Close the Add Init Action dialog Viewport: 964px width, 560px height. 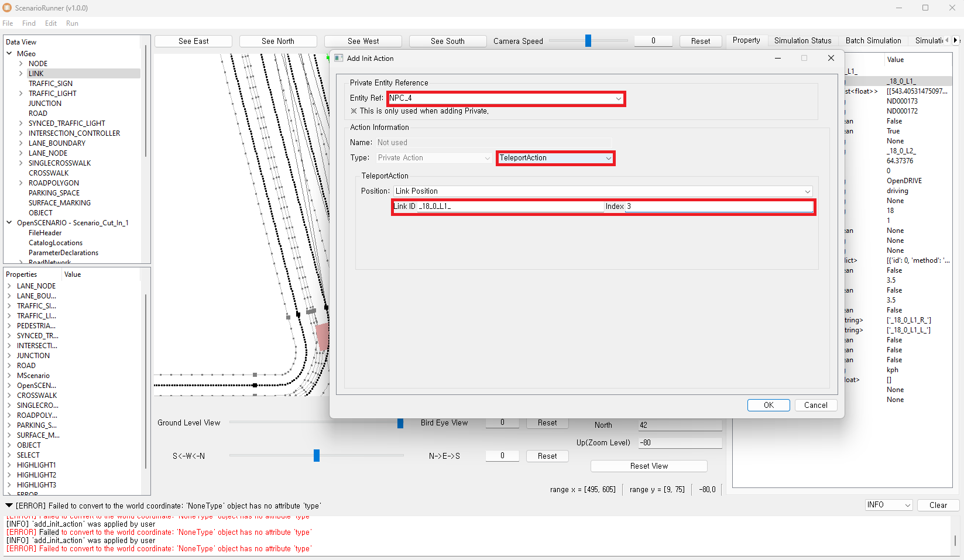pyautogui.click(x=831, y=58)
